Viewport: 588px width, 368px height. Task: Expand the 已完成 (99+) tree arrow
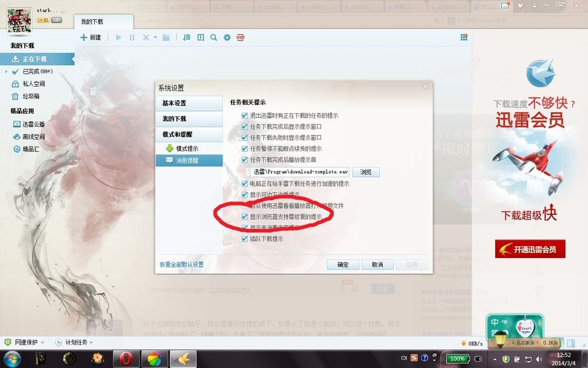click(x=6, y=71)
